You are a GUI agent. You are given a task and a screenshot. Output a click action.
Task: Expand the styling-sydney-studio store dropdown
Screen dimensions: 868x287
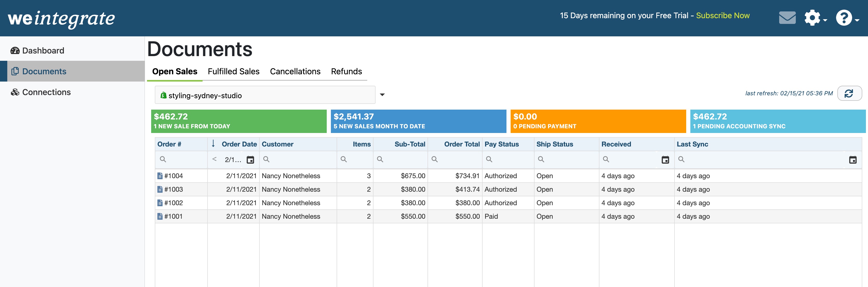[x=382, y=95]
